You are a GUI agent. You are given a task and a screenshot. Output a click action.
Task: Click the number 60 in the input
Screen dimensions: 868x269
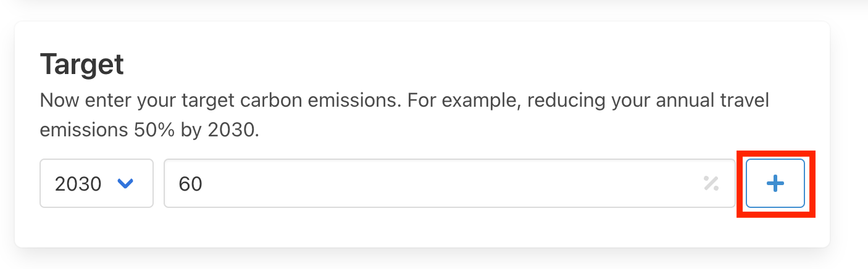190,184
